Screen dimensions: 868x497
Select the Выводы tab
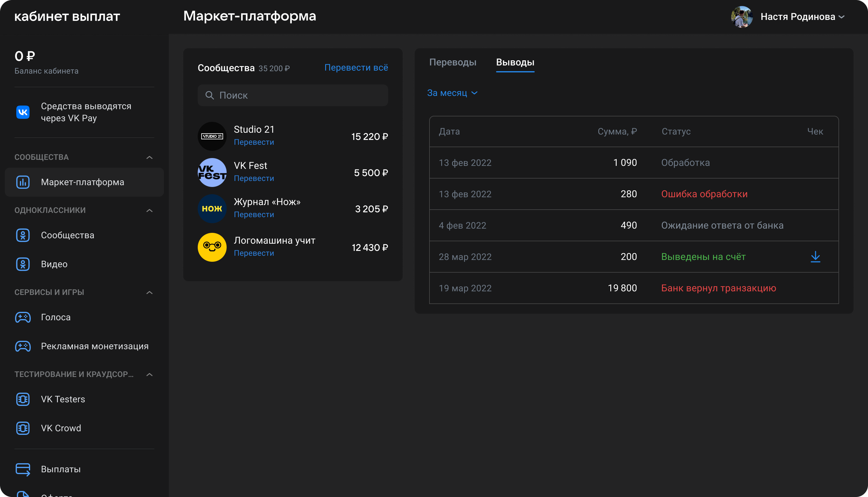(x=515, y=62)
